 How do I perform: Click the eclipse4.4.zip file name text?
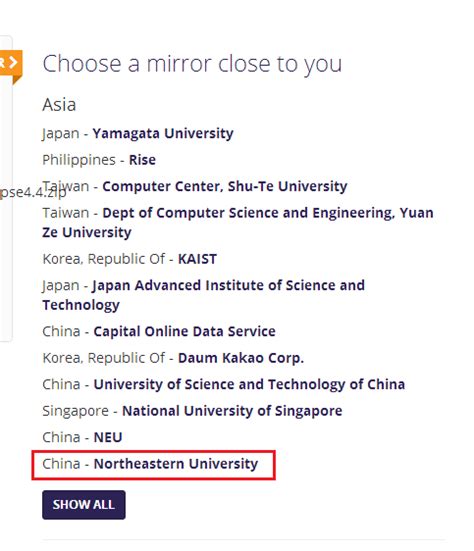(33, 193)
